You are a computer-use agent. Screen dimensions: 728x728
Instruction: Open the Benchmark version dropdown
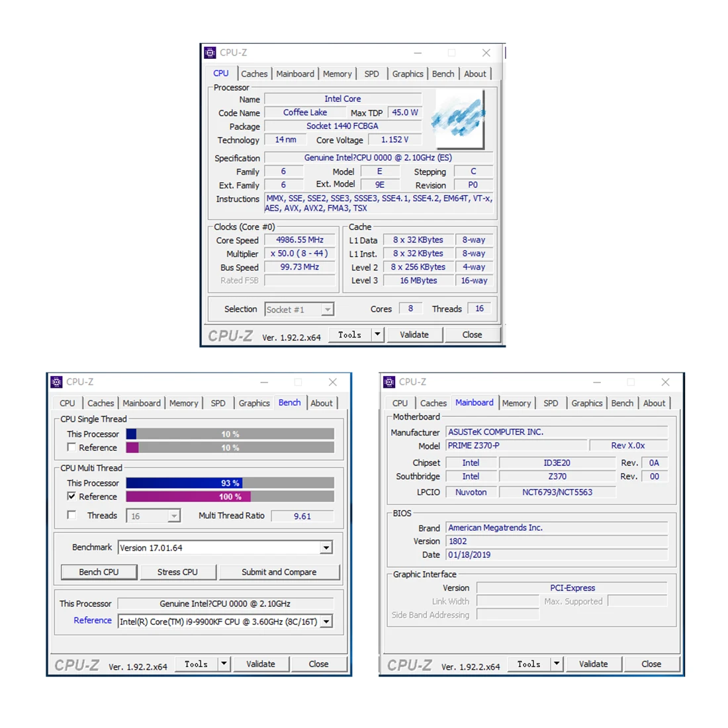tap(326, 548)
